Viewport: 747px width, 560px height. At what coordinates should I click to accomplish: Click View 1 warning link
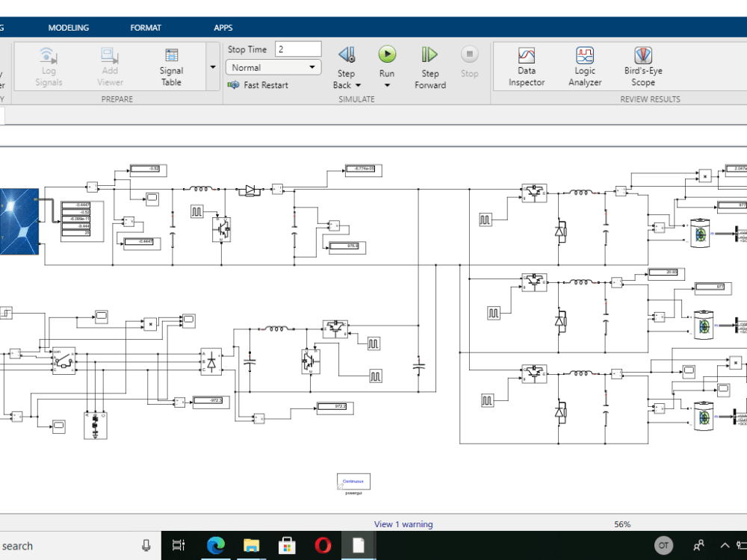(x=403, y=524)
